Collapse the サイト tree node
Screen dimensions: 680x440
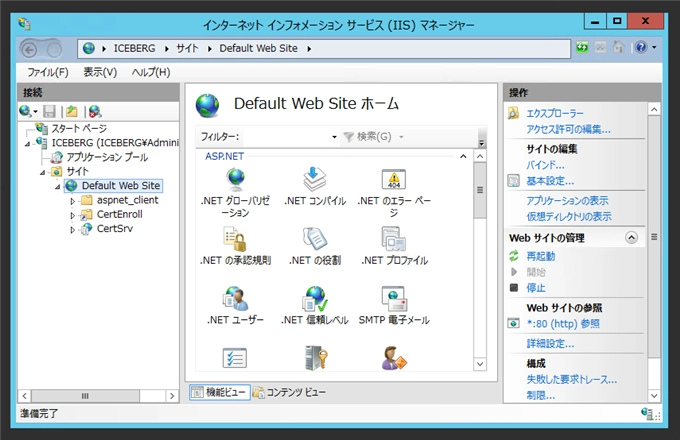(42, 173)
